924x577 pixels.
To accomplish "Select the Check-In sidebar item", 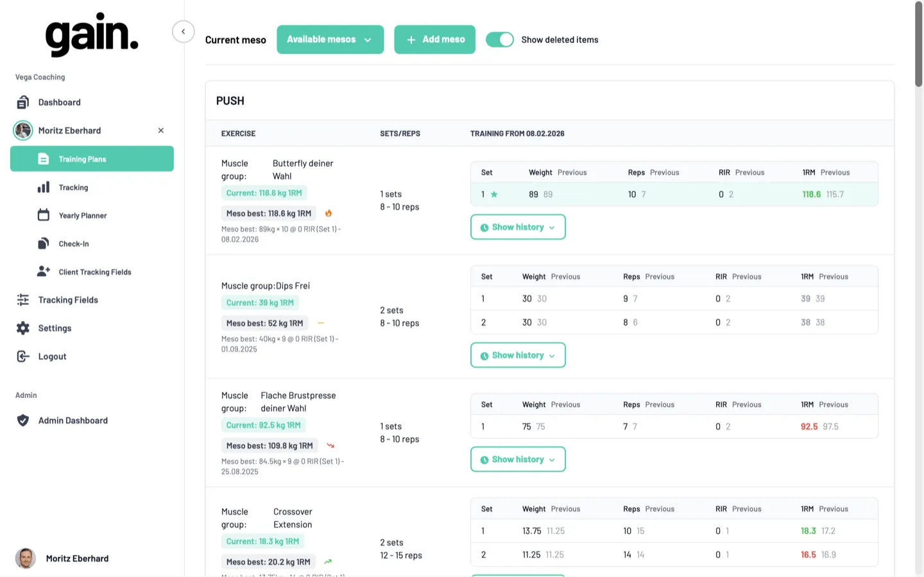I will tap(73, 243).
